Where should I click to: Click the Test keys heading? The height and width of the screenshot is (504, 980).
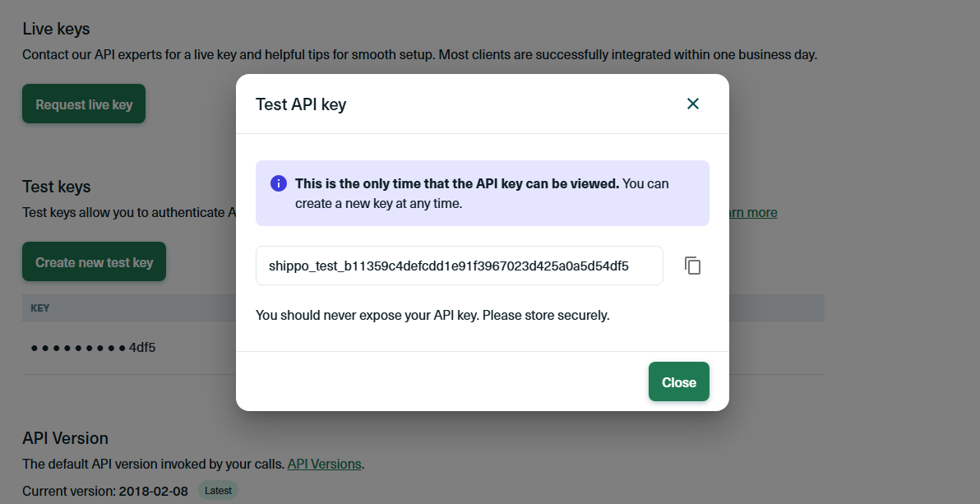click(x=57, y=187)
